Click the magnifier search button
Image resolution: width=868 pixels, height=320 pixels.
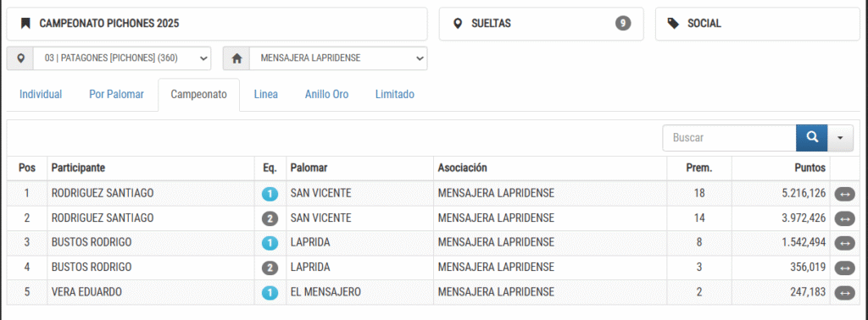pos(811,138)
